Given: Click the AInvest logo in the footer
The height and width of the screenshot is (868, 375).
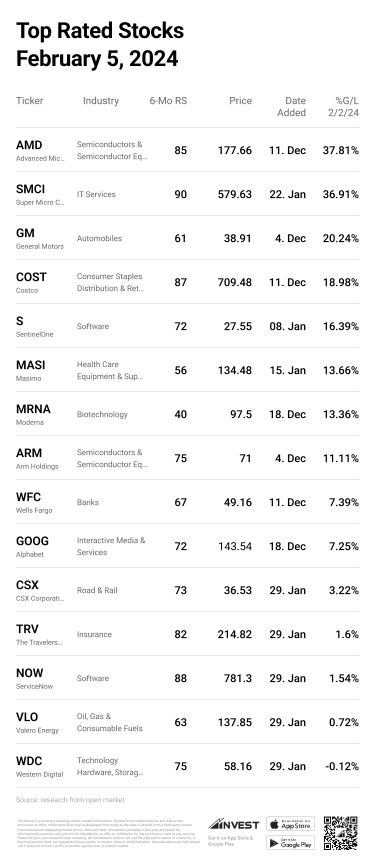Looking at the screenshot, I should pos(233,824).
